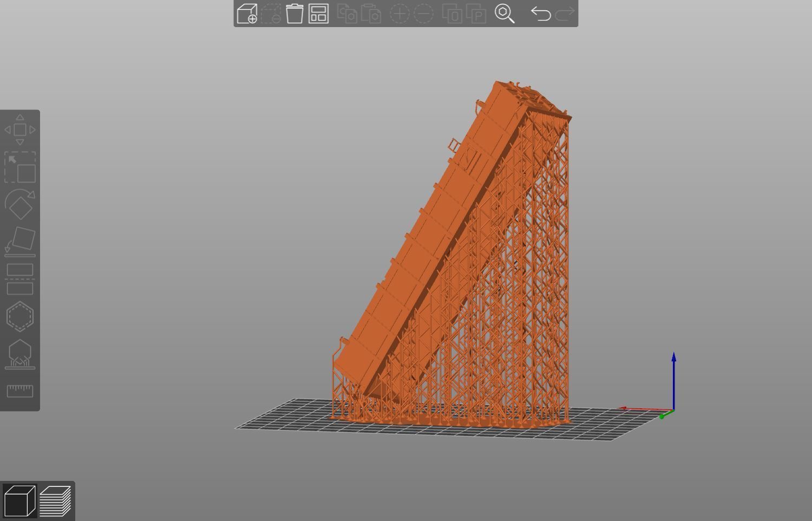Select the SLA support points tool
The height and width of the screenshot is (521, 812).
coord(20,354)
